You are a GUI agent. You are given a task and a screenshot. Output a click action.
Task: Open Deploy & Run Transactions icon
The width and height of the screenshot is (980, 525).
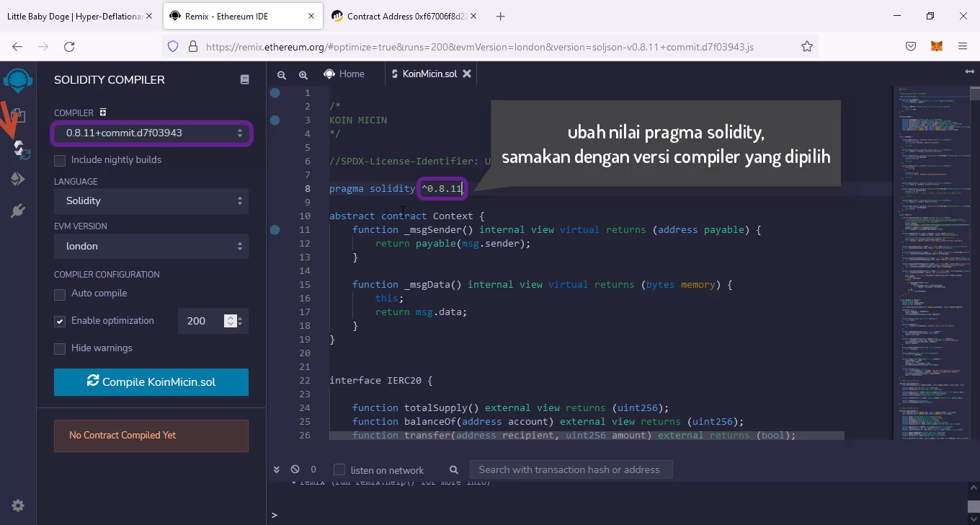pyautogui.click(x=18, y=179)
